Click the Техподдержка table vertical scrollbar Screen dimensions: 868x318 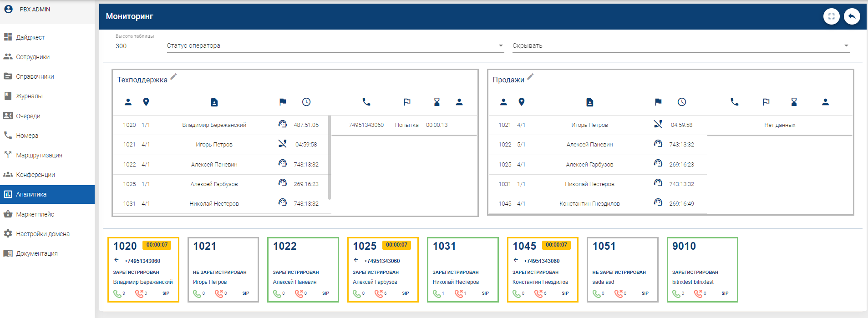coord(329,157)
